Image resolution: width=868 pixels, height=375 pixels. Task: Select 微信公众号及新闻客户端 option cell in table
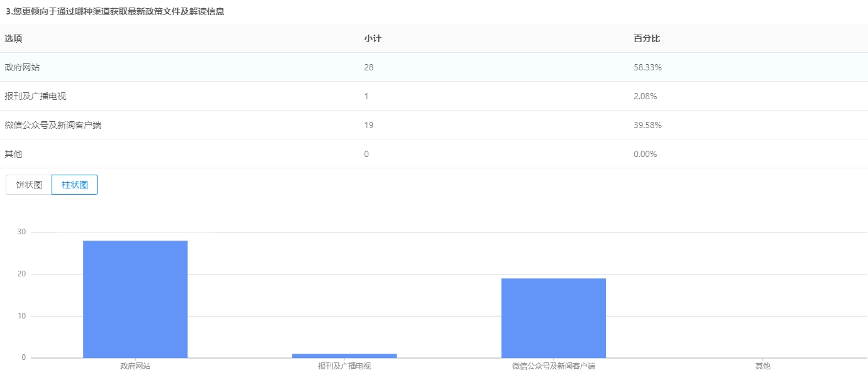coord(53,125)
